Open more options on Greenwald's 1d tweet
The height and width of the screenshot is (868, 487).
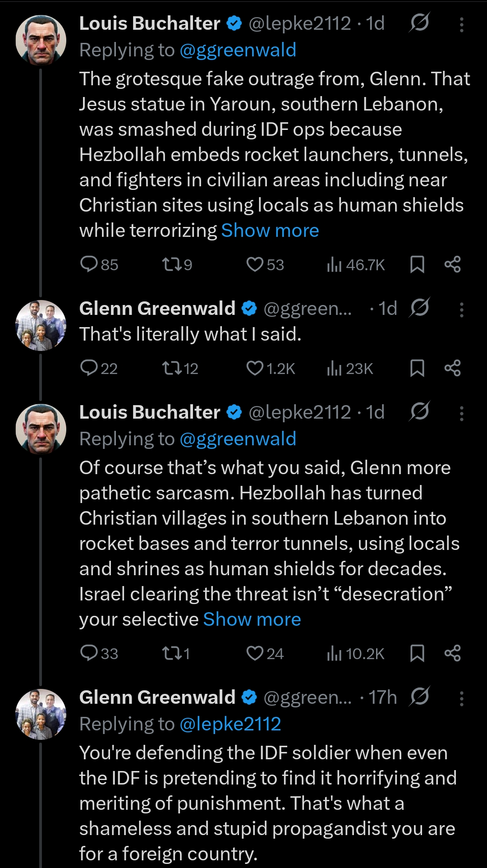tap(461, 309)
